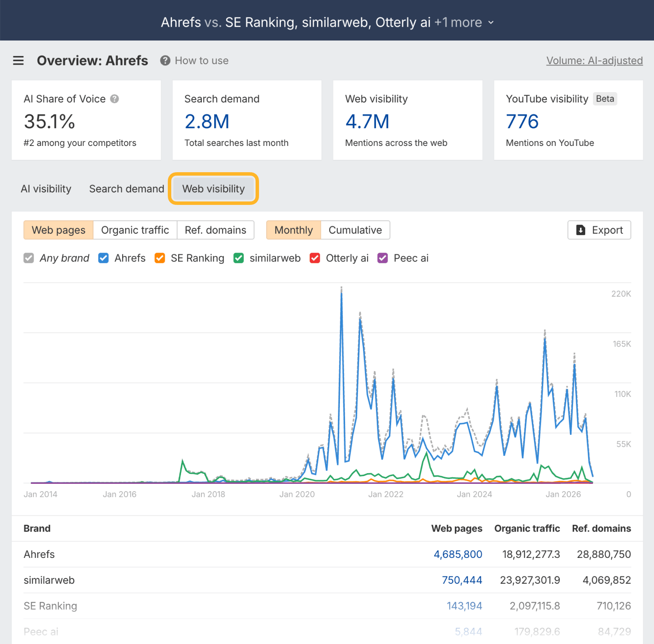Open the How to use link
This screenshot has width=654, height=644.
[202, 61]
